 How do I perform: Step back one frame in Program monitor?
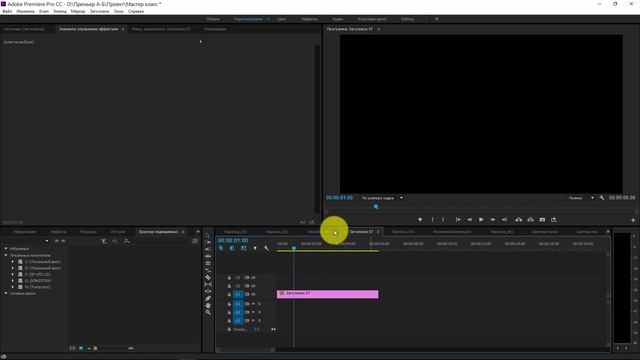point(470,220)
